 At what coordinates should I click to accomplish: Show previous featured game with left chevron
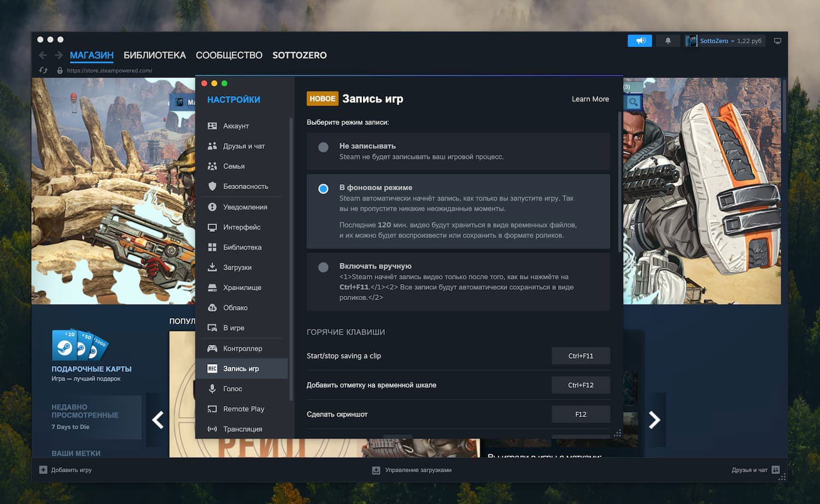pos(158,420)
